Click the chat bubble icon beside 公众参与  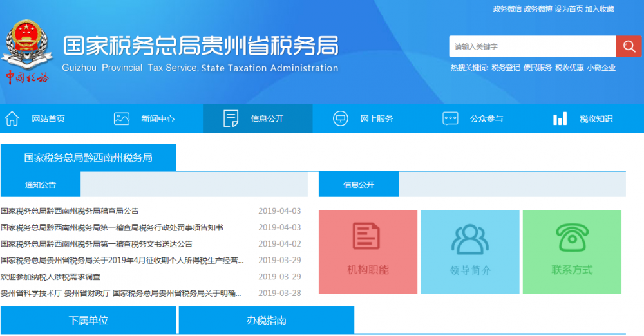coord(450,118)
